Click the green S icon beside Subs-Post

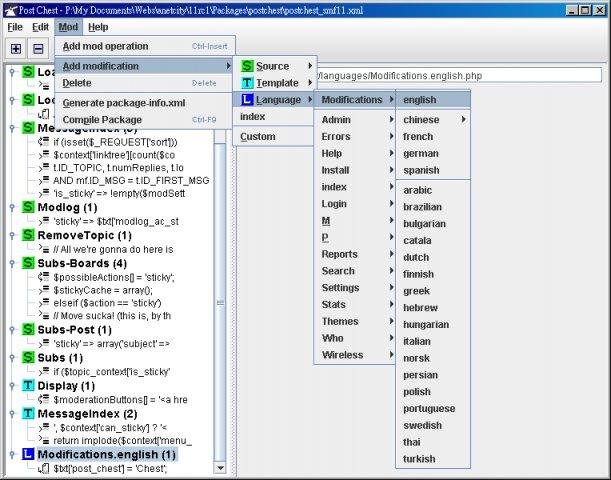point(28,329)
